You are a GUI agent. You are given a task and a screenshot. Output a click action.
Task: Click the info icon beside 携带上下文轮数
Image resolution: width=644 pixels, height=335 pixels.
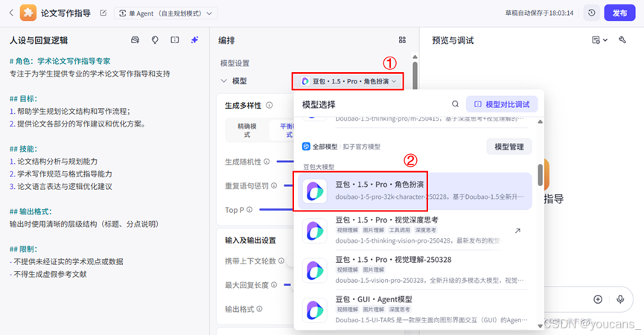[x=281, y=261]
